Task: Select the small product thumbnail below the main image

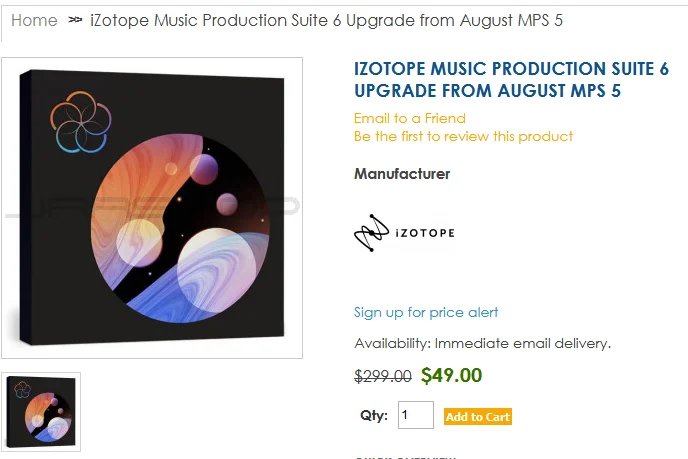Action: 41,412
